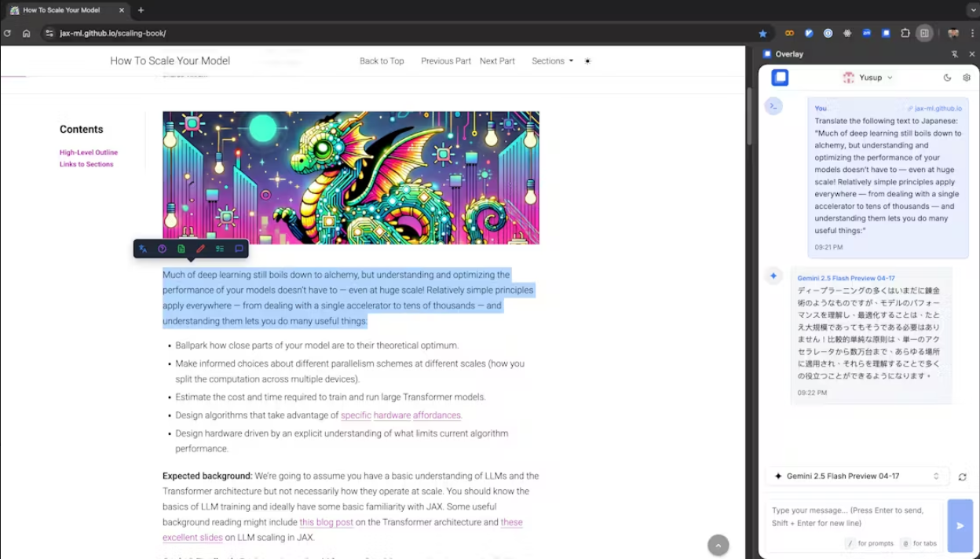Open 'these excellent slides' link

click(x=192, y=538)
